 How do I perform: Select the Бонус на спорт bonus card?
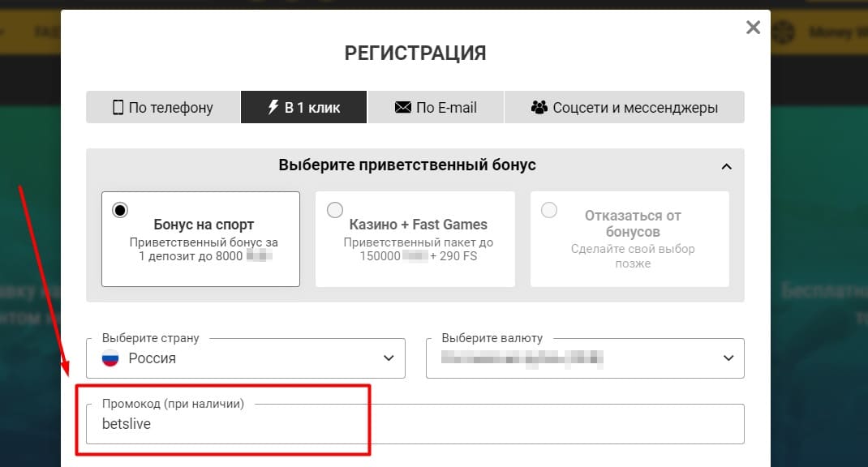[200, 239]
